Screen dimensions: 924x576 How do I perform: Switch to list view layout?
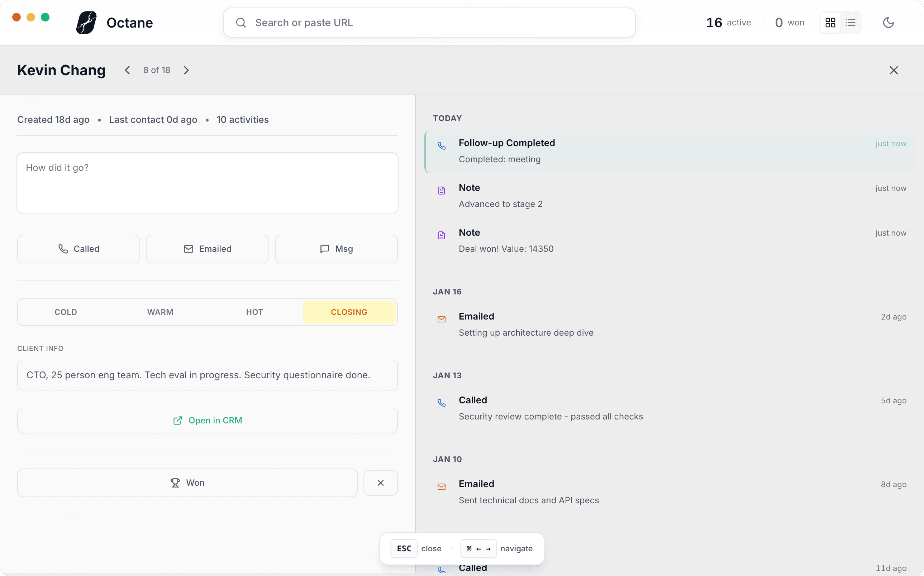pos(851,23)
